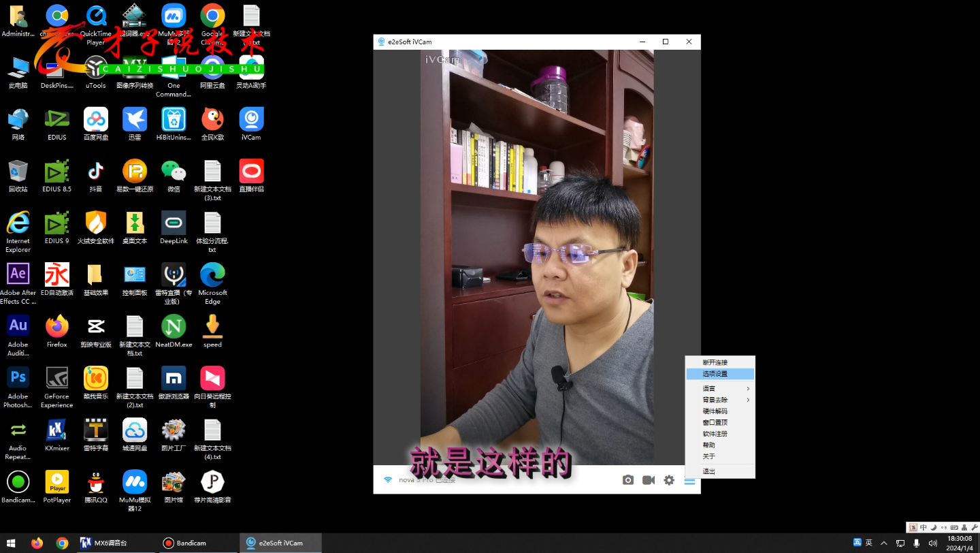Open the iVCam hamburger menu
This screenshot has width=980, height=553.
(689, 480)
